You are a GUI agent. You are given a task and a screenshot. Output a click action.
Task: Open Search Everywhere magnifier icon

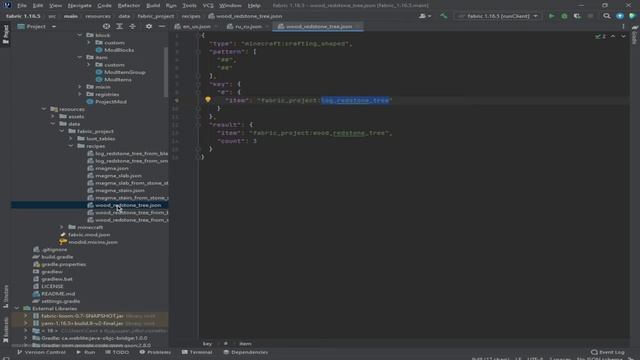point(607,16)
